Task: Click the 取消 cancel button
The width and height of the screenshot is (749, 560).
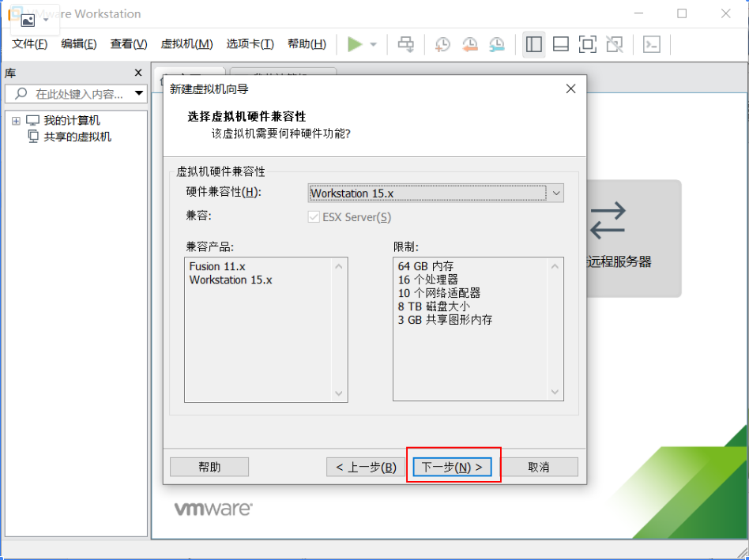Action: tap(538, 467)
